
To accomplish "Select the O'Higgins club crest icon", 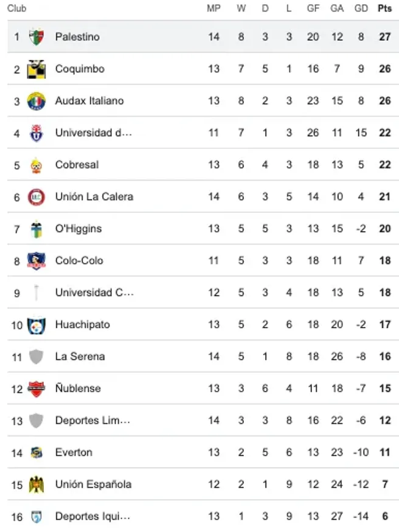I will tap(36, 229).
